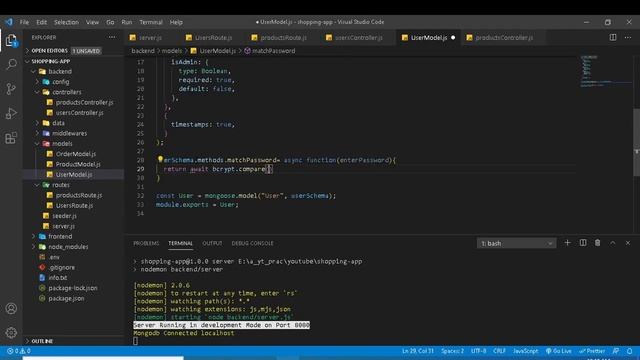The width and height of the screenshot is (640, 360).
Task: Collapse the SHOPPING-APP root folder
Action: [x=51, y=61]
